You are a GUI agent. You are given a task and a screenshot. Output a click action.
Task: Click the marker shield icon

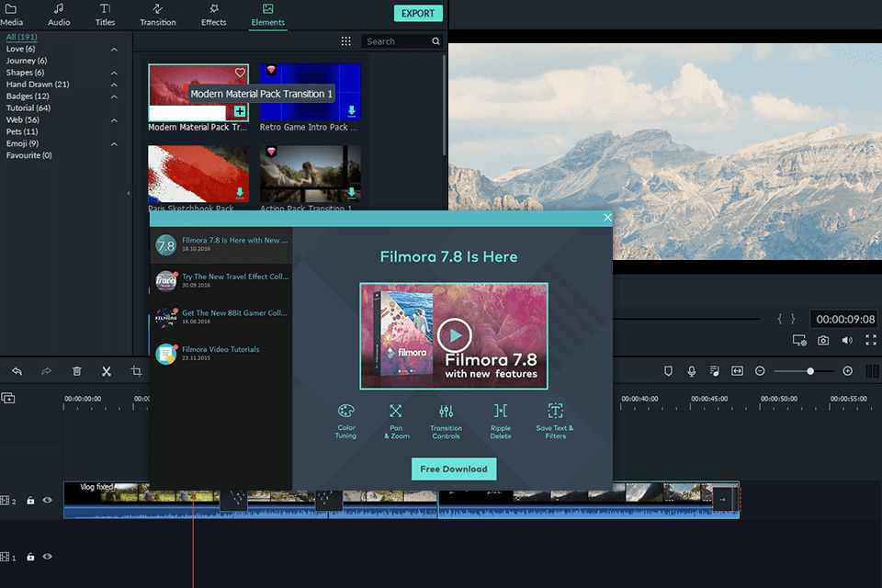point(668,371)
